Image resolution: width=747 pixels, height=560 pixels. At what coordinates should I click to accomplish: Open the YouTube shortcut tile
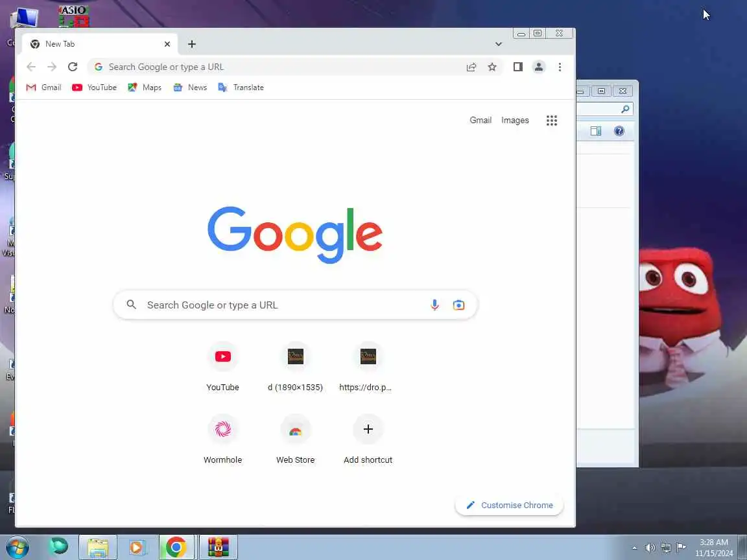[222, 367]
